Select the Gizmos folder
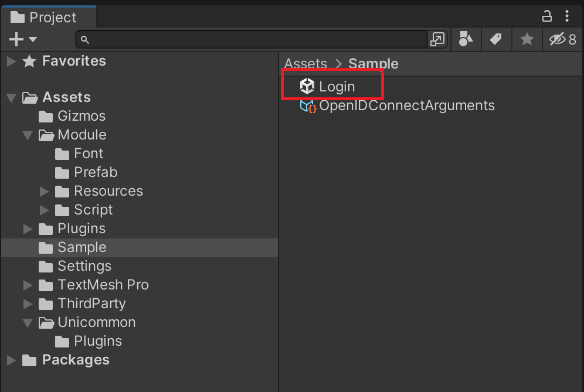Viewport: 584px width, 392px height. pyautogui.click(x=81, y=116)
